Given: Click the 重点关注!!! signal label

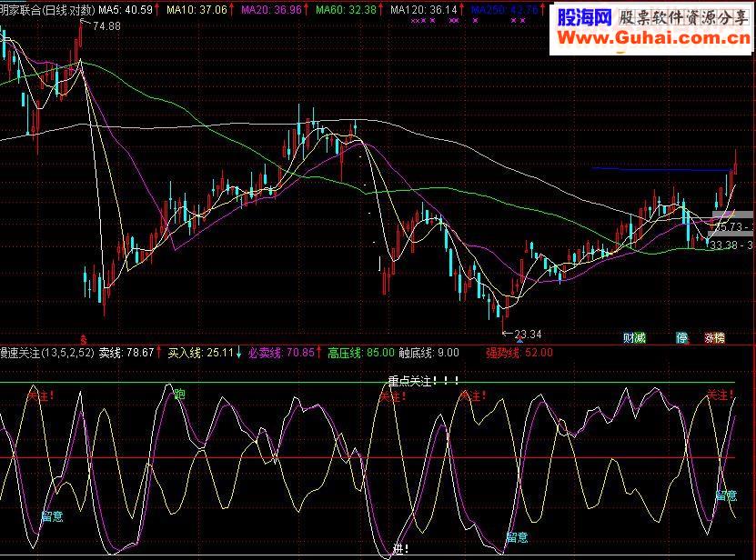Looking at the screenshot, I should pos(423,381).
